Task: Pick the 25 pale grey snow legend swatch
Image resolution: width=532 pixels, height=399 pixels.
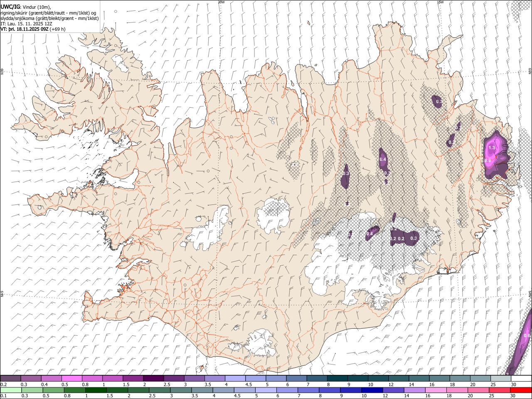Action: click(501, 378)
